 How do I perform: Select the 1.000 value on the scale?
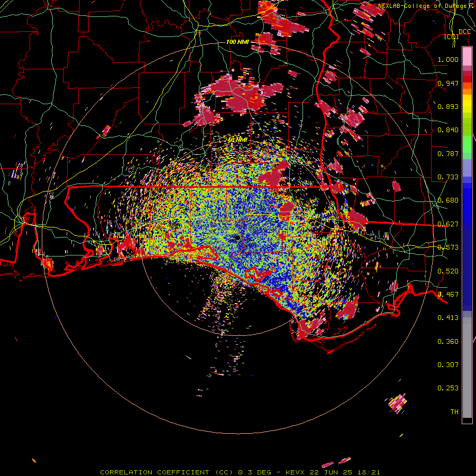[x=448, y=60]
